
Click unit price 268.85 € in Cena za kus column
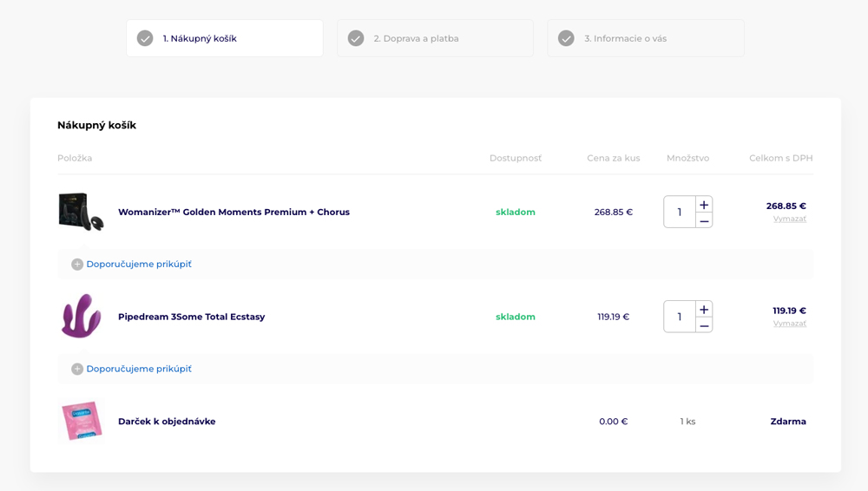pyautogui.click(x=614, y=212)
